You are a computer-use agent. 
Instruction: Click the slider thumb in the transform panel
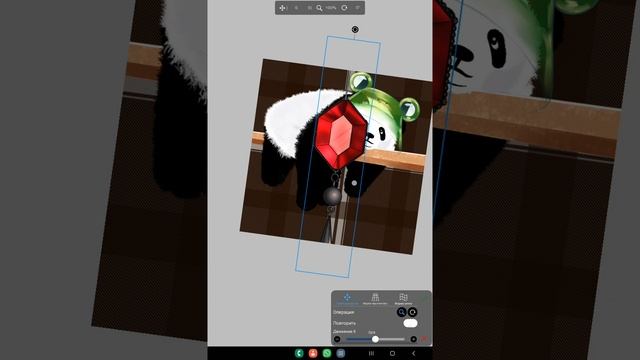tap(375, 339)
